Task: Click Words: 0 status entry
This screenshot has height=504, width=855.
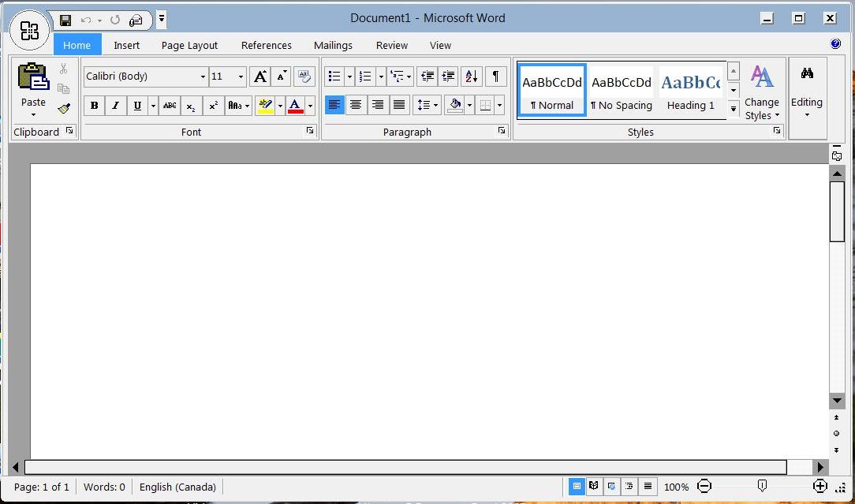Action: click(104, 487)
